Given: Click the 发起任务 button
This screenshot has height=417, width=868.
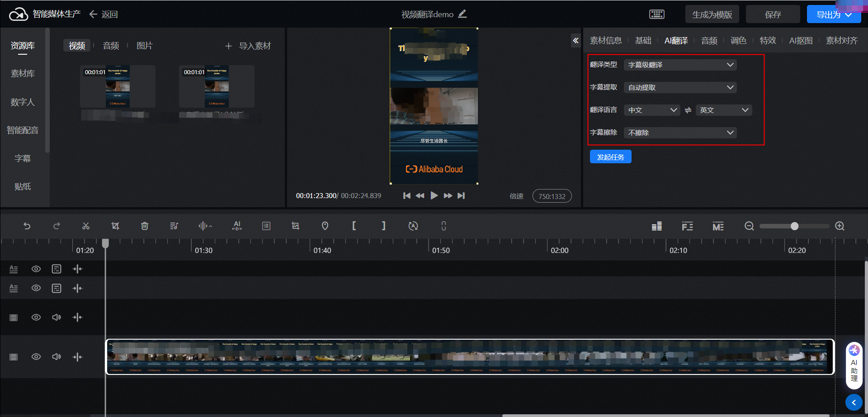Looking at the screenshot, I should coord(610,156).
